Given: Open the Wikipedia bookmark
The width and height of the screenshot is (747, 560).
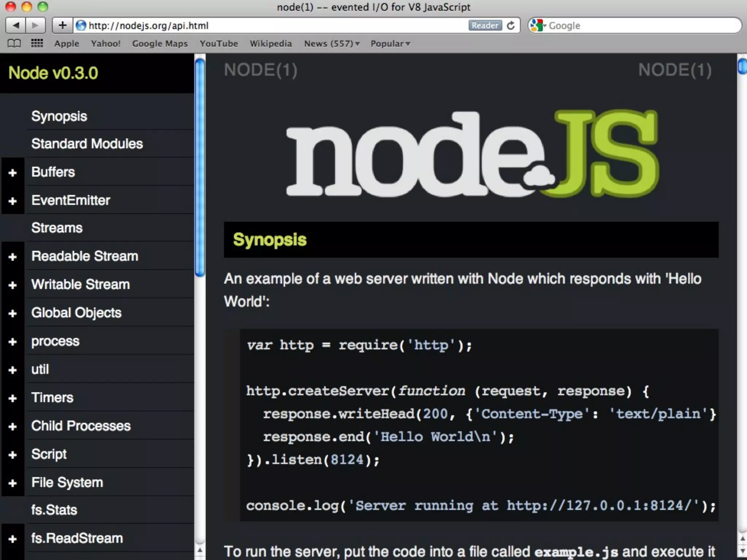Looking at the screenshot, I should 271,43.
